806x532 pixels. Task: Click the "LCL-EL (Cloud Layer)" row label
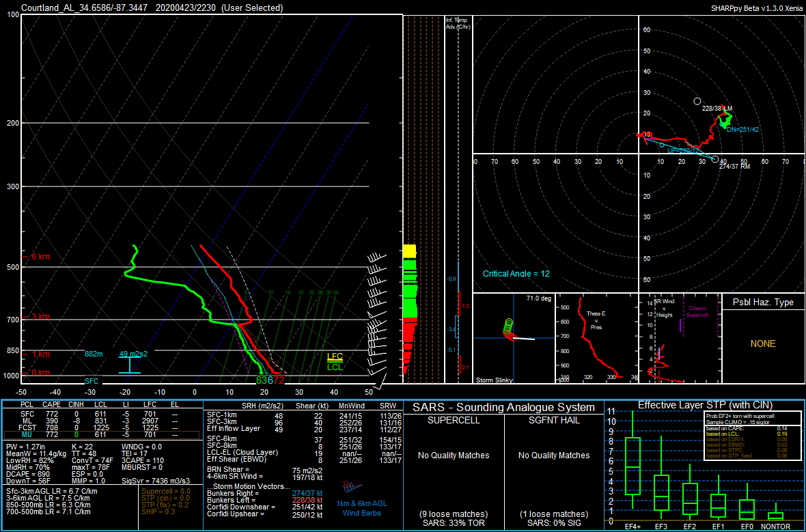[x=242, y=452]
